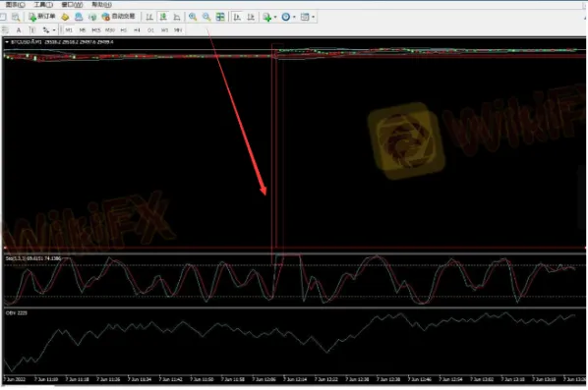Select the text label tool
588x390 pixels.
click(x=31, y=30)
